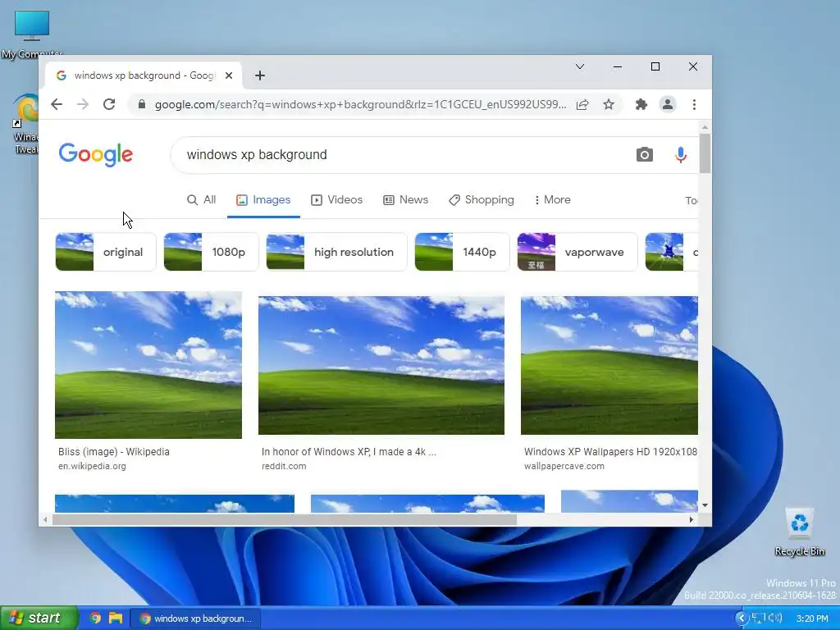The height and width of the screenshot is (630, 840).
Task: Select the Winaero Tweaker desktop shortcut
Action: pos(25,125)
